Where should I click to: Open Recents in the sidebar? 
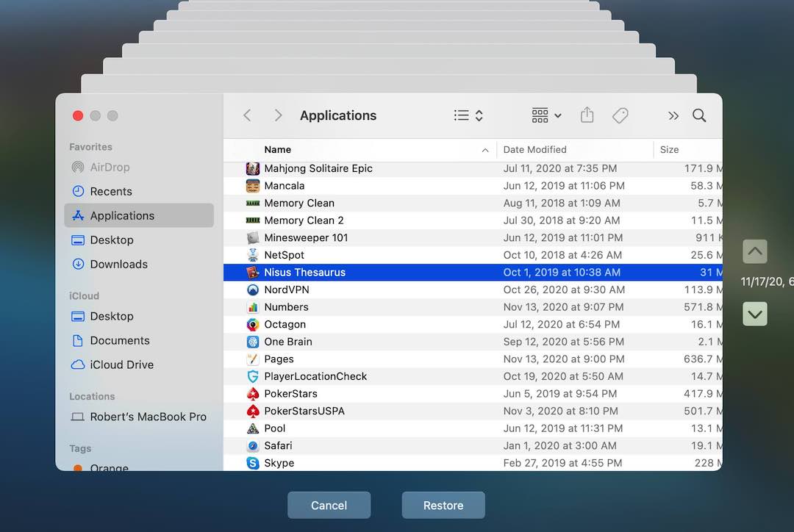click(x=139, y=191)
